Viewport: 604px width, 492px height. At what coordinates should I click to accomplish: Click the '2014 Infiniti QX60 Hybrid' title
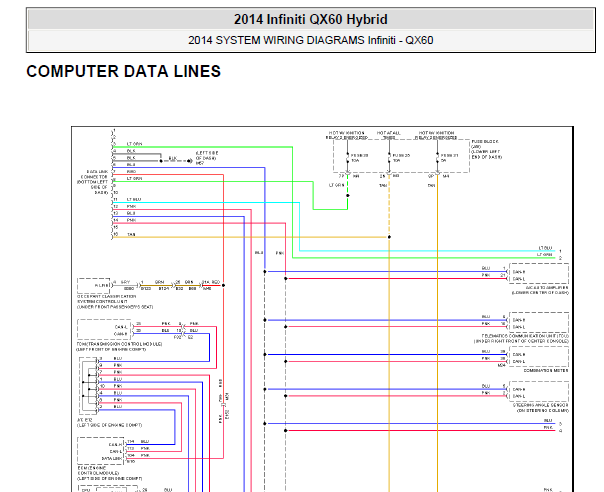[310, 19]
